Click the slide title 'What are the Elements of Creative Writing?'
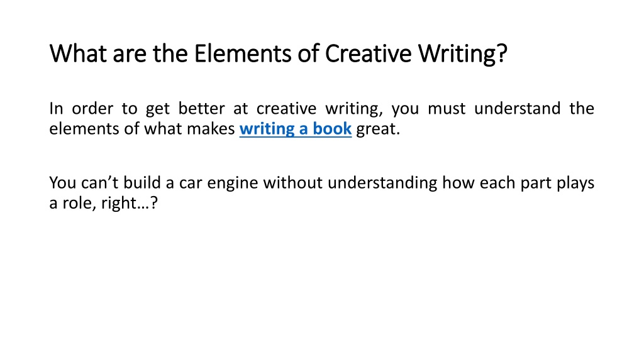The width and height of the screenshot is (644, 362). [x=279, y=53]
